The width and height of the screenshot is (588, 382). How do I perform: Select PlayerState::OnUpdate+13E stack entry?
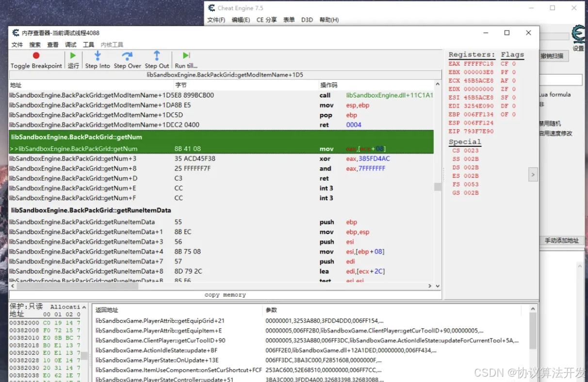(x=311, y=360)
